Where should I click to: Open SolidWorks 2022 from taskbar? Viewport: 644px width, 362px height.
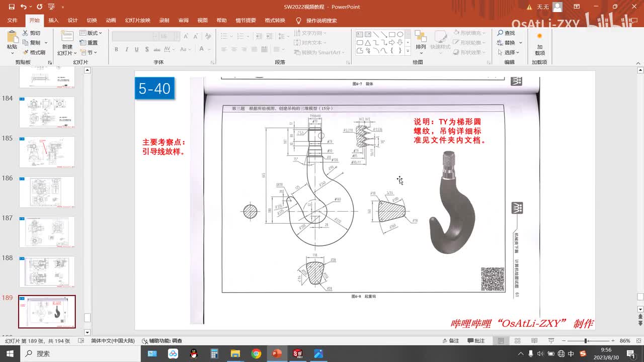click(x=297, y=353)
